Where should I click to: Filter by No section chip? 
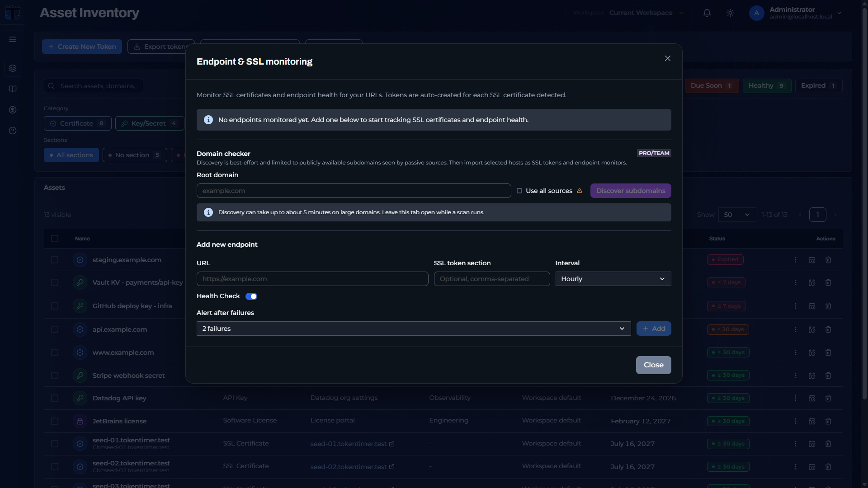(135, 155)
